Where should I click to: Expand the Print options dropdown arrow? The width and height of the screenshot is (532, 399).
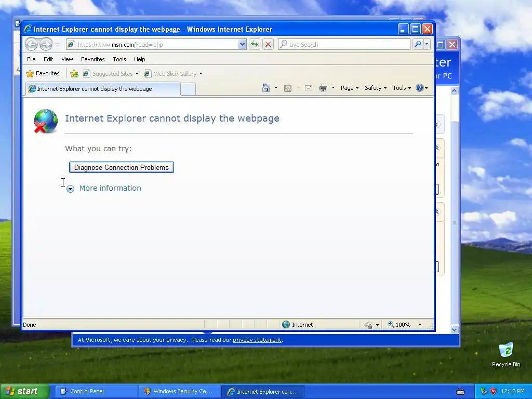click(x=333, y=88)
